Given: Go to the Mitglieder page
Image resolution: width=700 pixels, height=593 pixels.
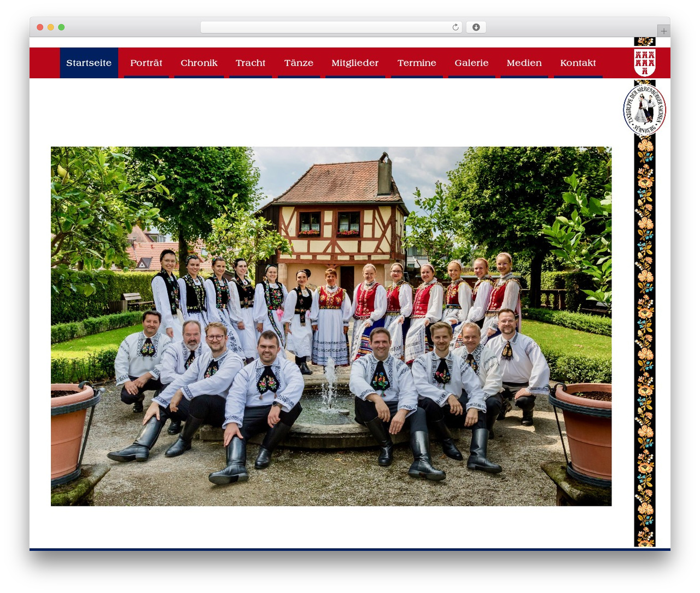Looking at the screenshot, I should (355, 63).
